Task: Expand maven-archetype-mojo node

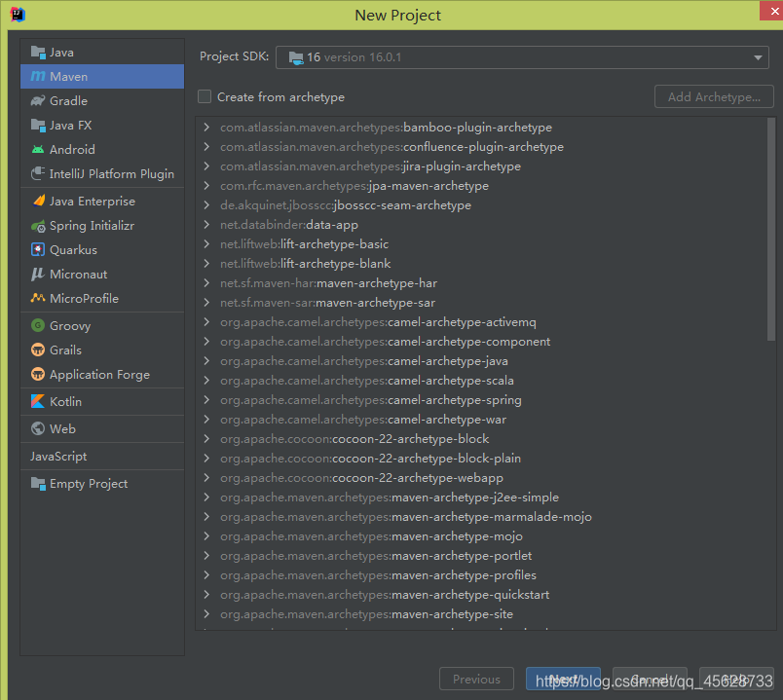Action: [x=206, y=536]
